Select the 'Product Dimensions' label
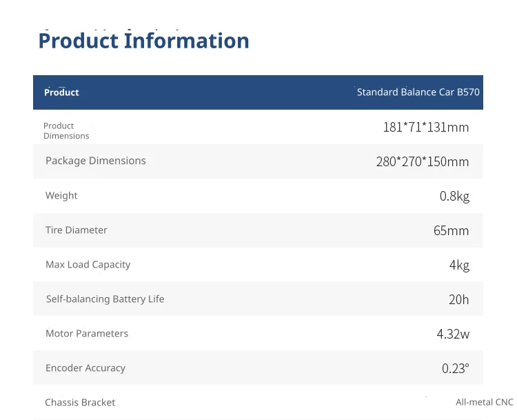Image resolution: width=517 pixels, height=420 pixels. click(x=66, y=130)
